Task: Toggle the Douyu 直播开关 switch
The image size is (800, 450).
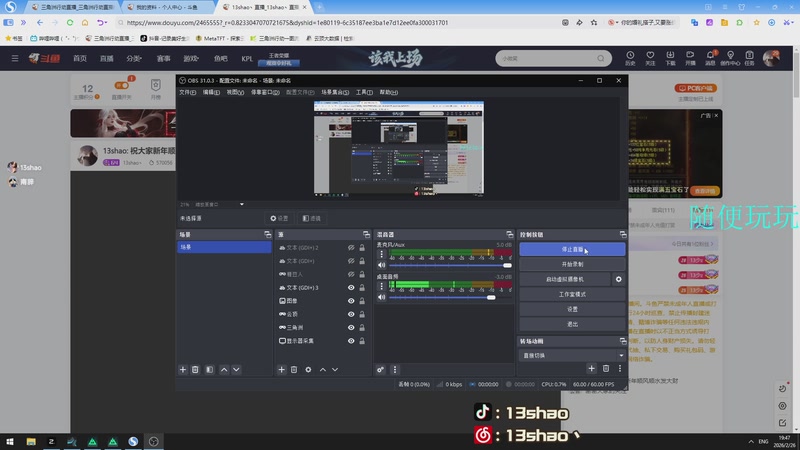Action: [x=121, y=85]
